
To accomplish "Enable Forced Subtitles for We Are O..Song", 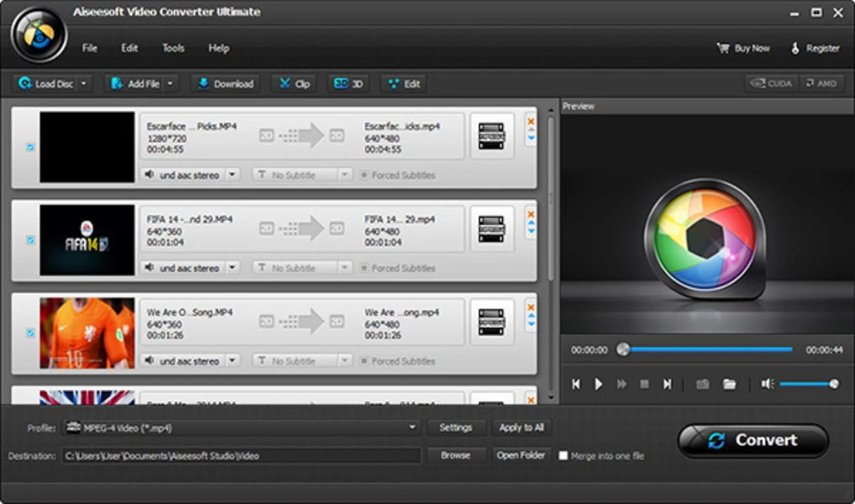I will click(x=364, y=360).
